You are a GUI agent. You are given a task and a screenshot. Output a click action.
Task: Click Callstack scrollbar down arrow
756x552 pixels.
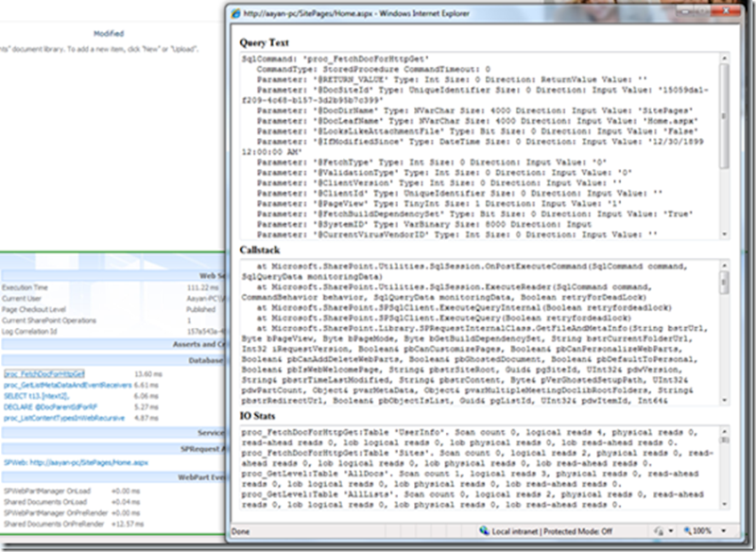click(x=724, y=400)
